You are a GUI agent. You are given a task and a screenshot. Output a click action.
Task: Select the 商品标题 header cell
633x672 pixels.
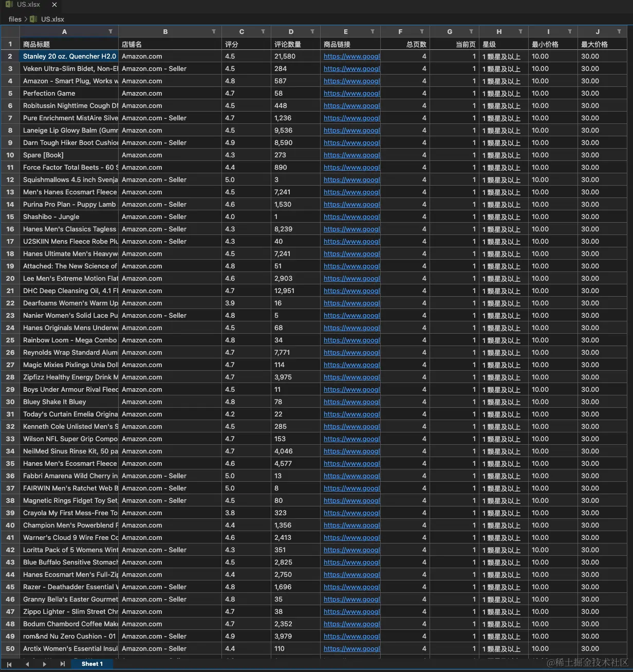click(69, 44)
